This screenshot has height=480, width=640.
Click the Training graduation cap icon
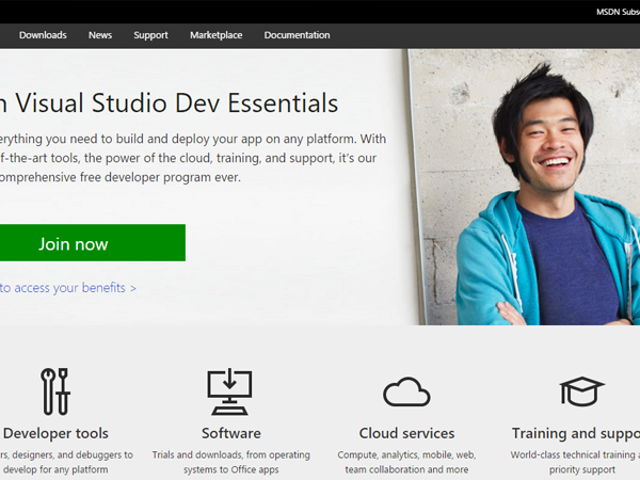(582, 391)
